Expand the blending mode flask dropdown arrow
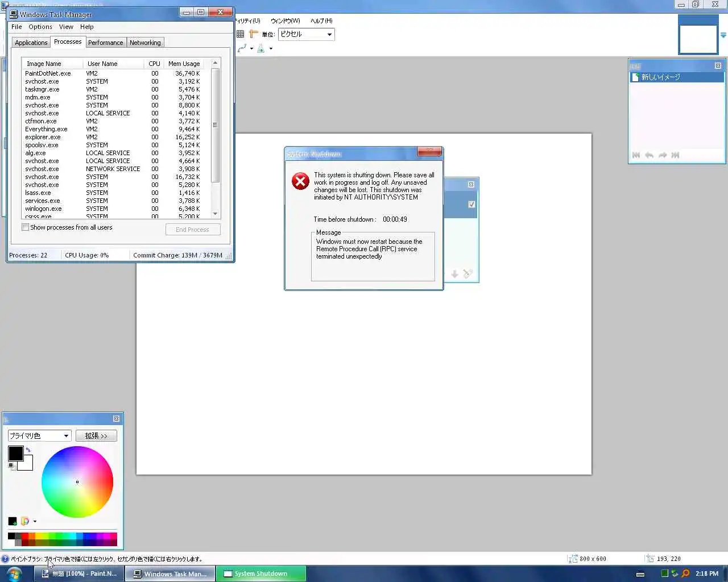The height and width of the screenshot is (582, 728). click(x=271, y=49)
